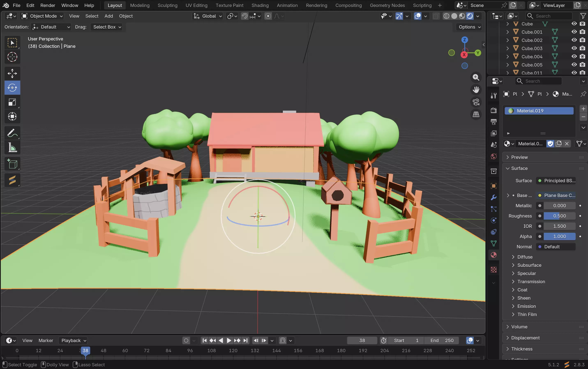Disable Cube.005 in renders via camera icon
The image size is (588, 369).
582,65
